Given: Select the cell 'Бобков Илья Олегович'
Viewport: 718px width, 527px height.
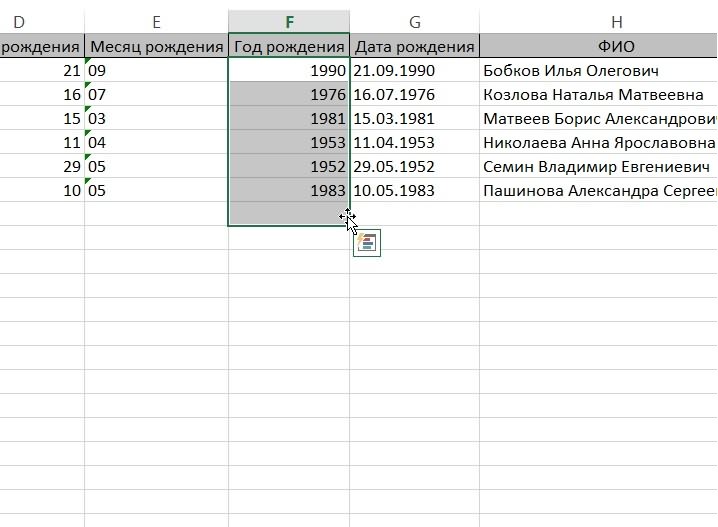Looking at the screenshot, I should 598,70.
